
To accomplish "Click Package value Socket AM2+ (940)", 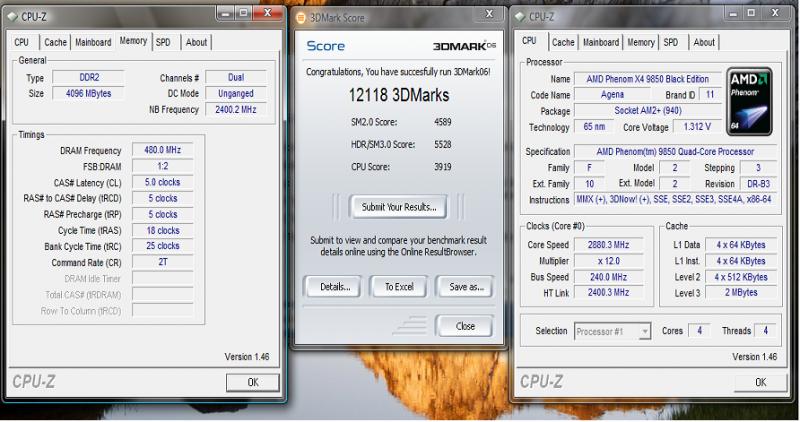I will point(647,111).
